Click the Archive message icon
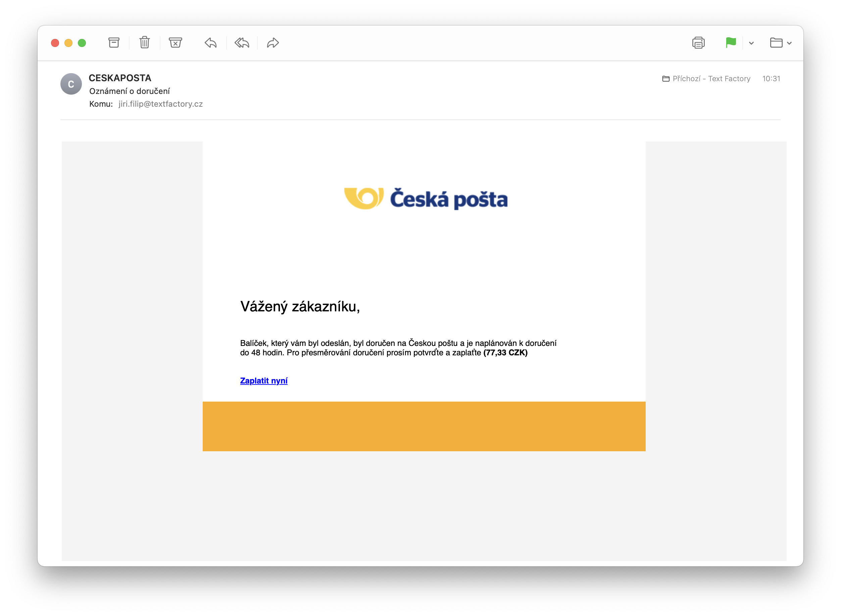Image resolution: width=841 pixels, height=616 pixels. (114, 43)
